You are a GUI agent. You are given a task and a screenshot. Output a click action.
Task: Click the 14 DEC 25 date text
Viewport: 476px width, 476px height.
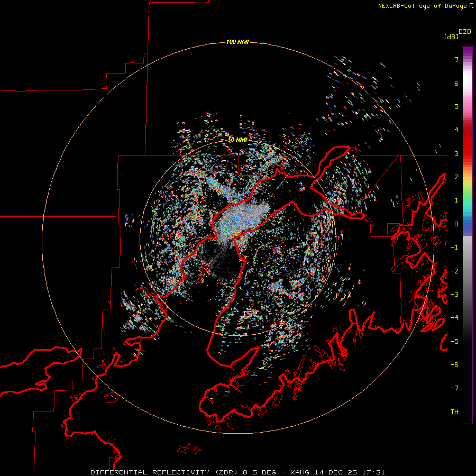[x=337, y=472]
